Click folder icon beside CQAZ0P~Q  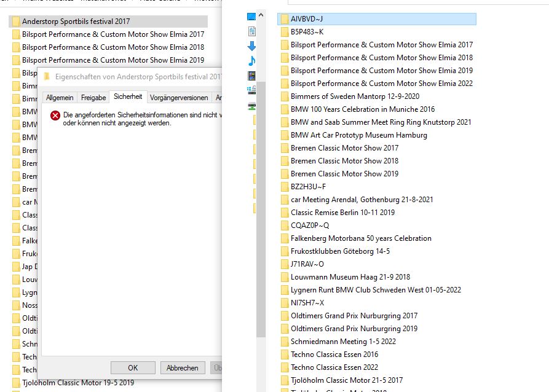(285, 225)
